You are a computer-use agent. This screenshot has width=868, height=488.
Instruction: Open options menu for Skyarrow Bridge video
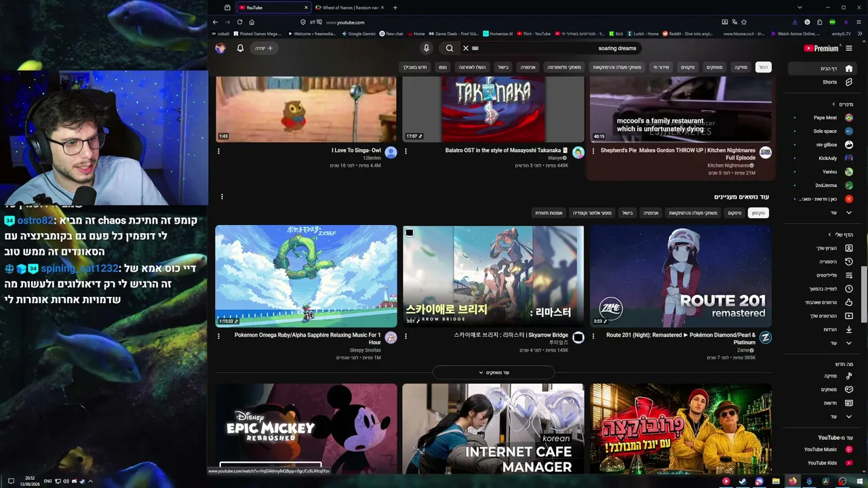[x=406, y=335]
